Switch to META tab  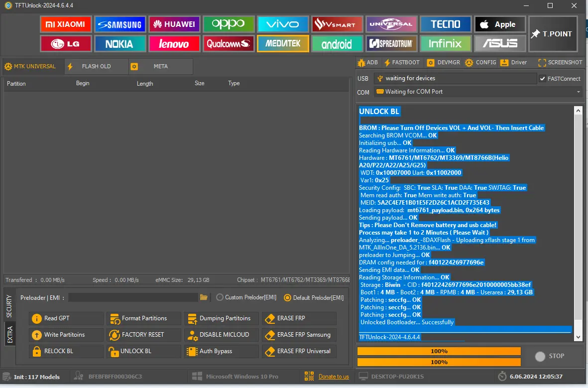pos(161,66)
